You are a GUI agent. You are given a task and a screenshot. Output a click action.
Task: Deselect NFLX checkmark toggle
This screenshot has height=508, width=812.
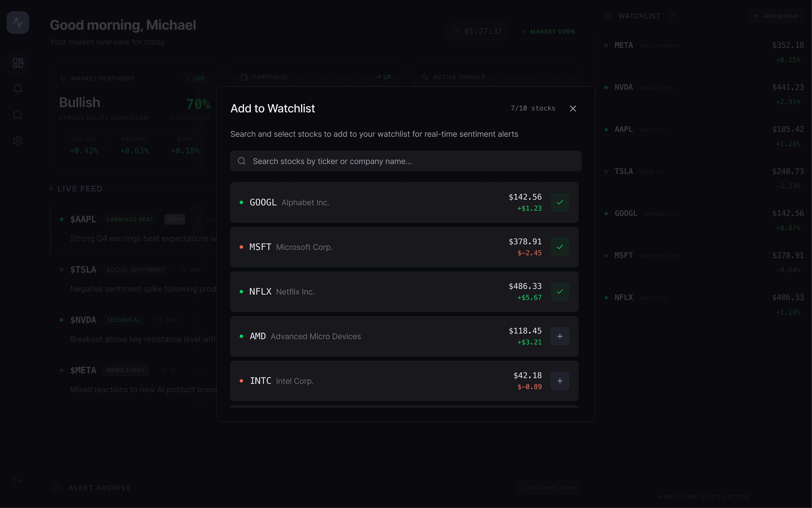point(560,292)
